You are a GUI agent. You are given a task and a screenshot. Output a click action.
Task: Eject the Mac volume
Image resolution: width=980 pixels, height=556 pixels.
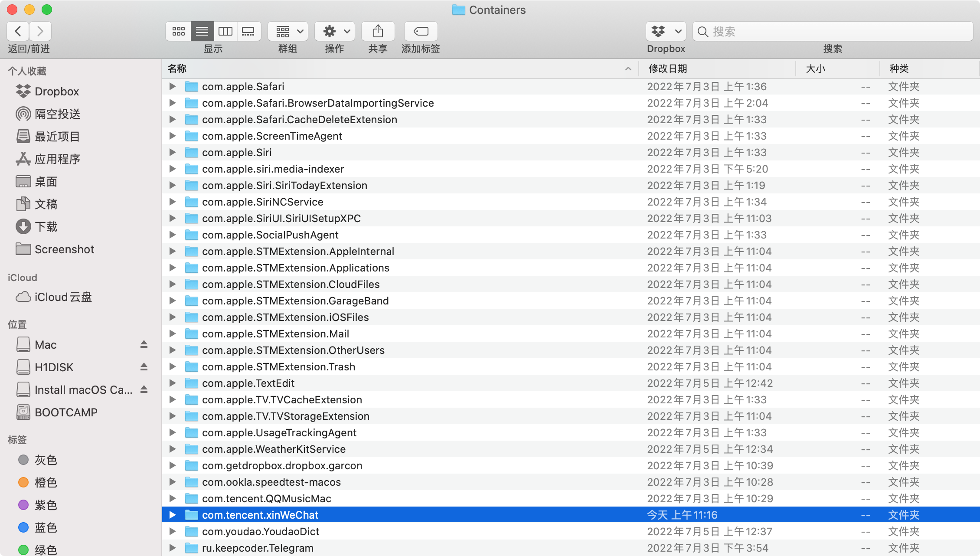point(144,344)
